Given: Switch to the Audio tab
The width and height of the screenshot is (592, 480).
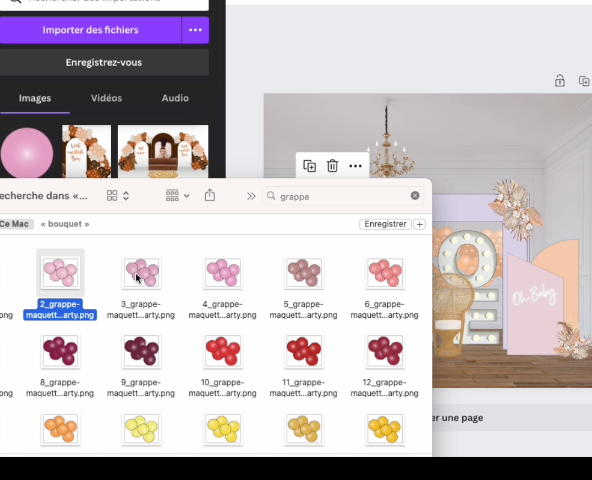Looking at the screenshot, I should click(175, 98).
